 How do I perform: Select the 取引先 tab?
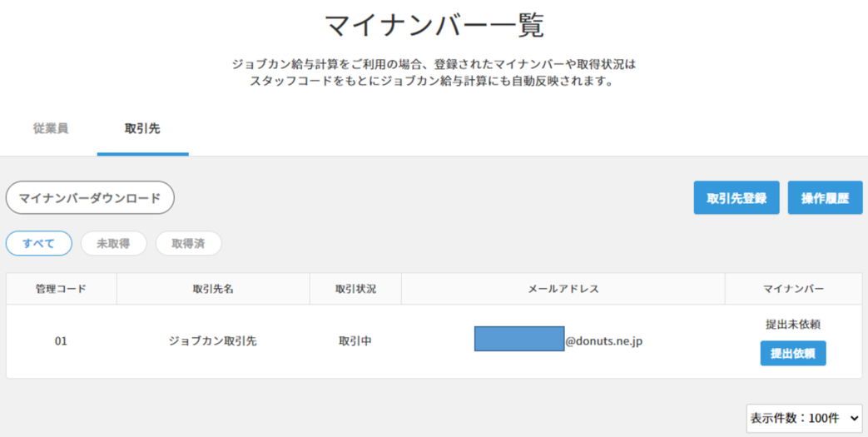(142, 129)
